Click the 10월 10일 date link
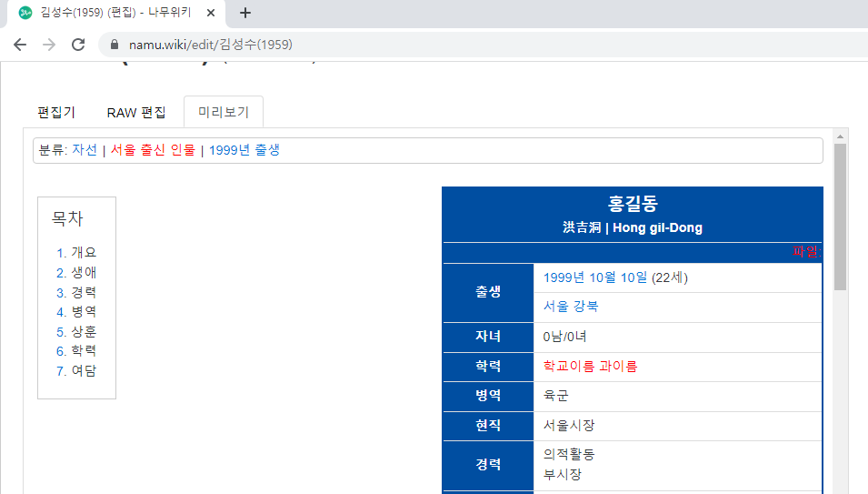Viewport: 868px width, 494px height. coord(618,277)
